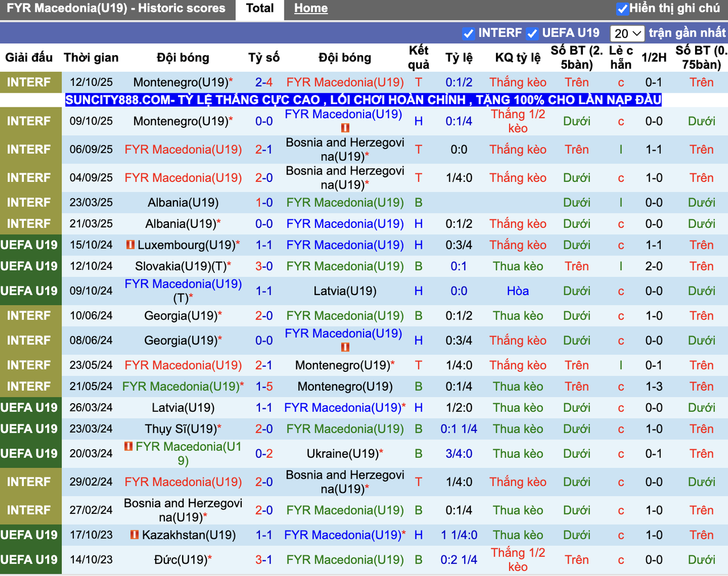Click the 1-5 score of the 21/05/24 match
The width and height of the screenshot is (728, 576).
[264, 387]
